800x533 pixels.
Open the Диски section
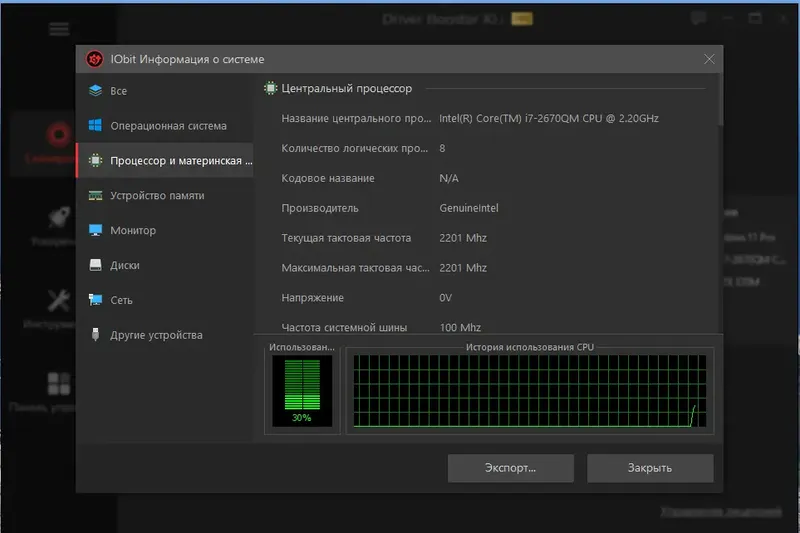(164, 265)
